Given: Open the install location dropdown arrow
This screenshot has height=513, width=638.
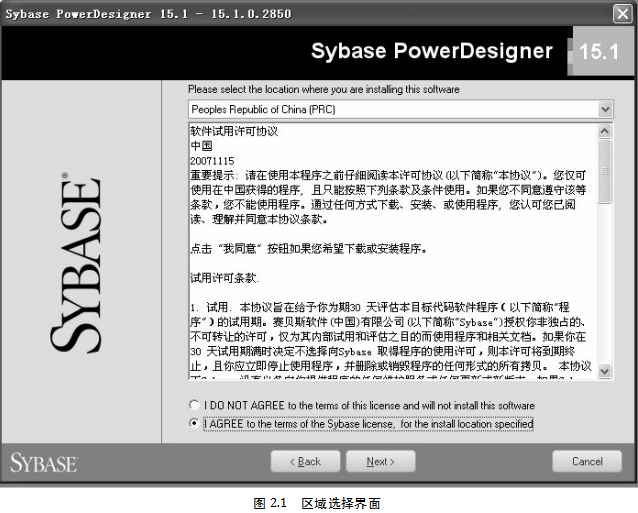Looking at the screenshot, I should 605,108.
